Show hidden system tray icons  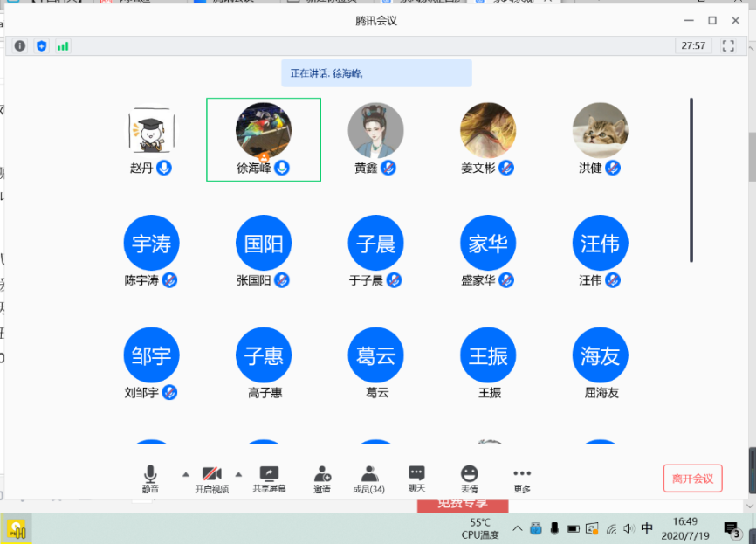coord(517,528)
